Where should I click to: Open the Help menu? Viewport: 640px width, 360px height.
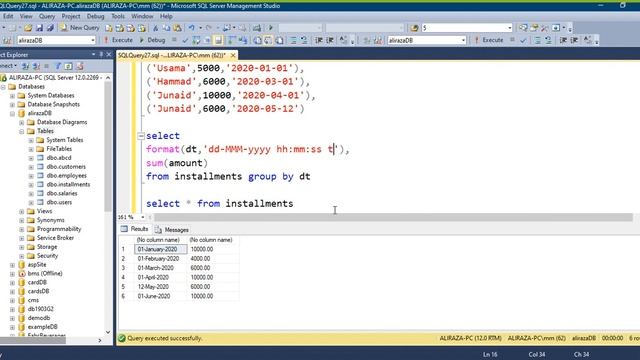tap(166, 16)
